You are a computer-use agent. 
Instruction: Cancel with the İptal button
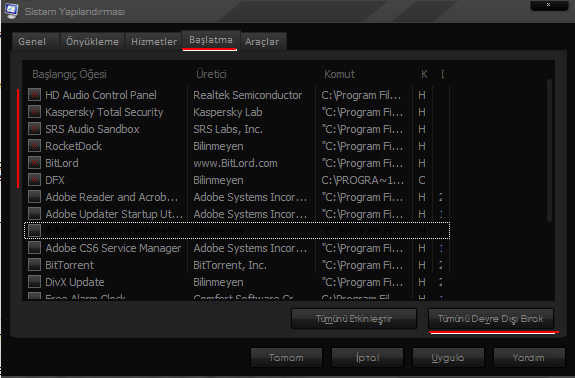pyautogui.click(x=367, y=357)
